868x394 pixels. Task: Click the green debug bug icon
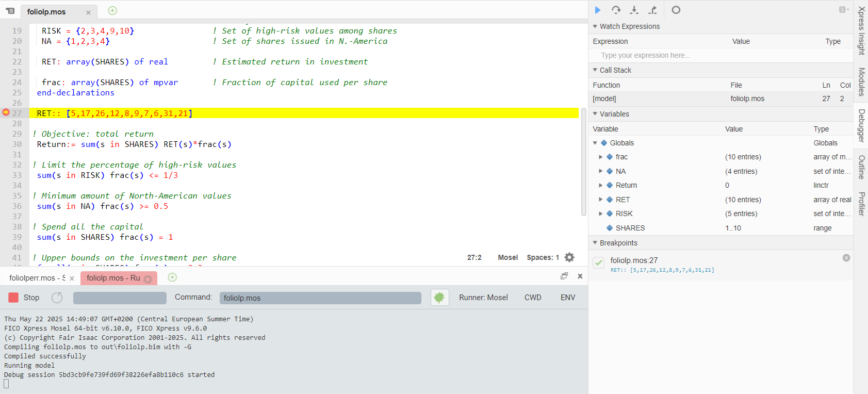[x=439, y=298]
